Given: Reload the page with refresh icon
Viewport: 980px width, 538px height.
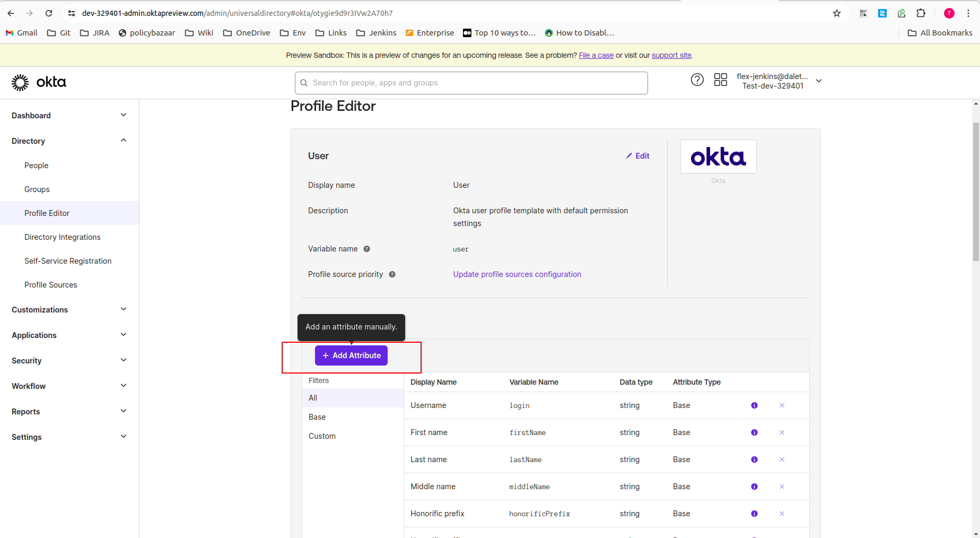Looking at the screenshot, I should tap(49, 13).
